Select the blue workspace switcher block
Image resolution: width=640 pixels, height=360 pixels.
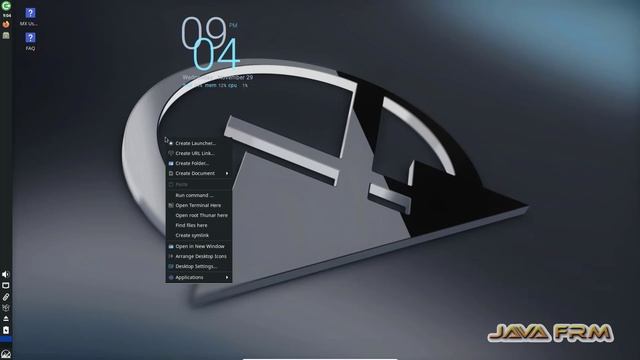(6, 339)
